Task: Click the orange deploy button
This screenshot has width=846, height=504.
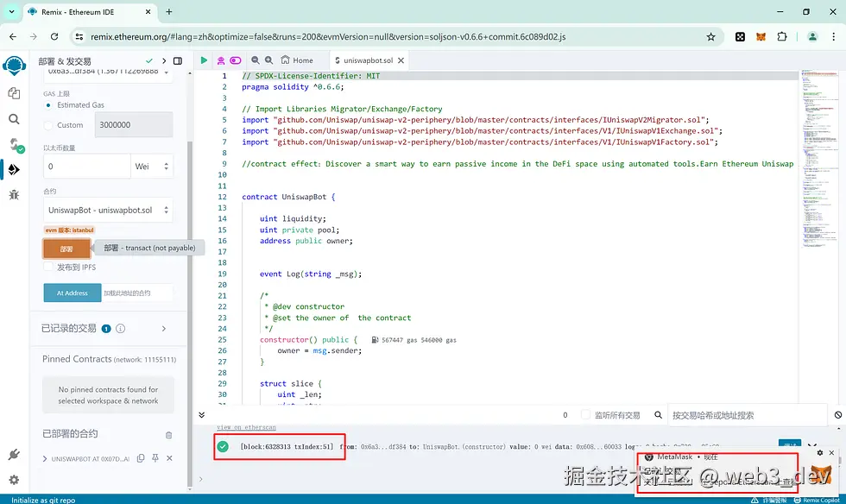Action: (66, 249)
